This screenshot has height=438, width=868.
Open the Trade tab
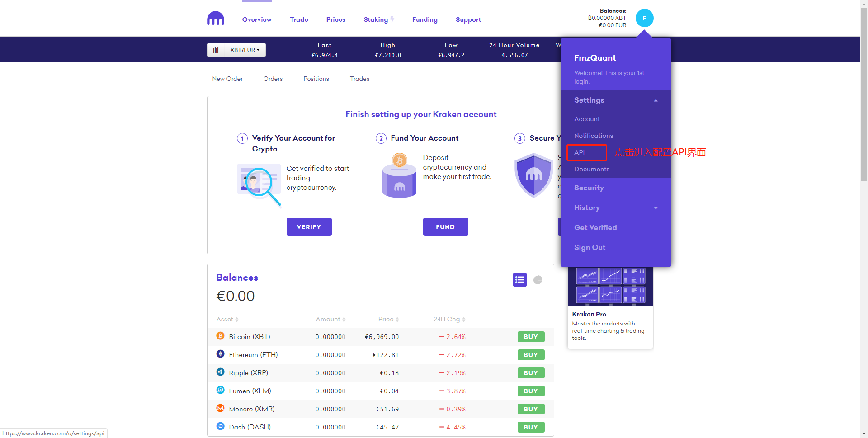(x=299, y=19)
